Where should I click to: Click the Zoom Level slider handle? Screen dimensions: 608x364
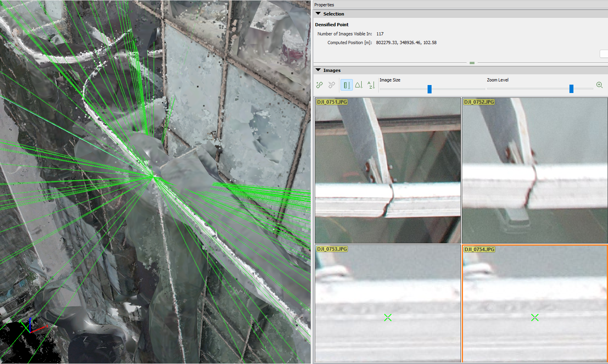pos(571,89)
